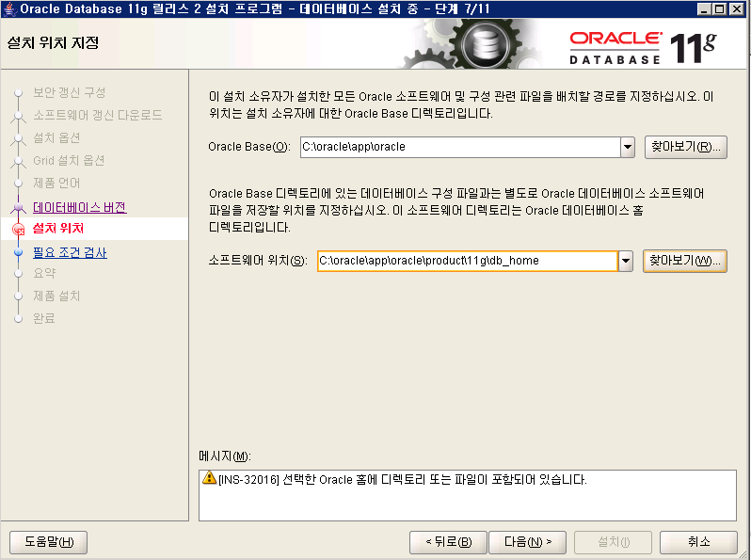Click the 설치 옵션 step label

pos(56,138)
